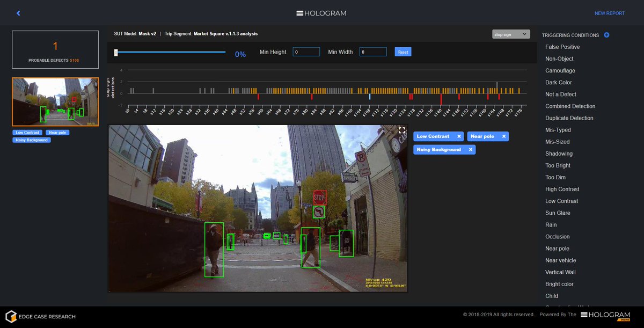
Task: Click inside the Min Height input field
Action: click(x=306, y=52)
